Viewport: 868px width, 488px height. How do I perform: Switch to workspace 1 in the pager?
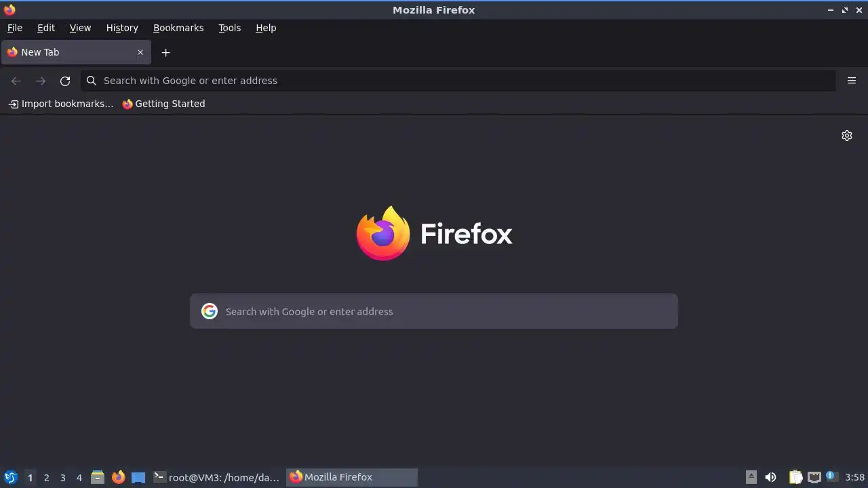(x=30, y=477)
